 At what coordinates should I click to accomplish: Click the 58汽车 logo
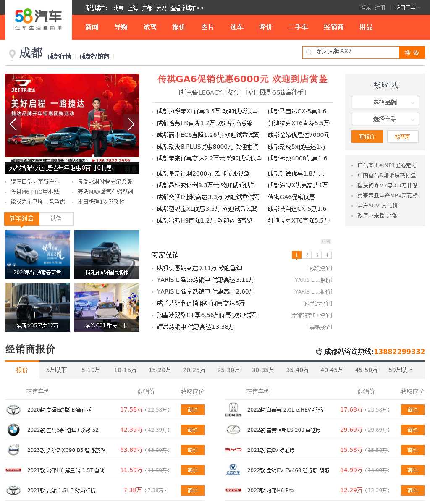point(38,20)
